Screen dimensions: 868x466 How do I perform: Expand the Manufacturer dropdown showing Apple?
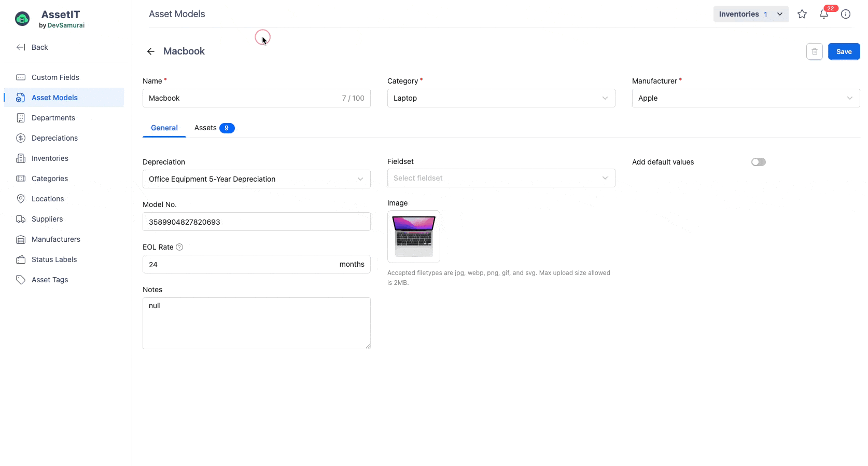pyautogui.click(x=745, y=98)
